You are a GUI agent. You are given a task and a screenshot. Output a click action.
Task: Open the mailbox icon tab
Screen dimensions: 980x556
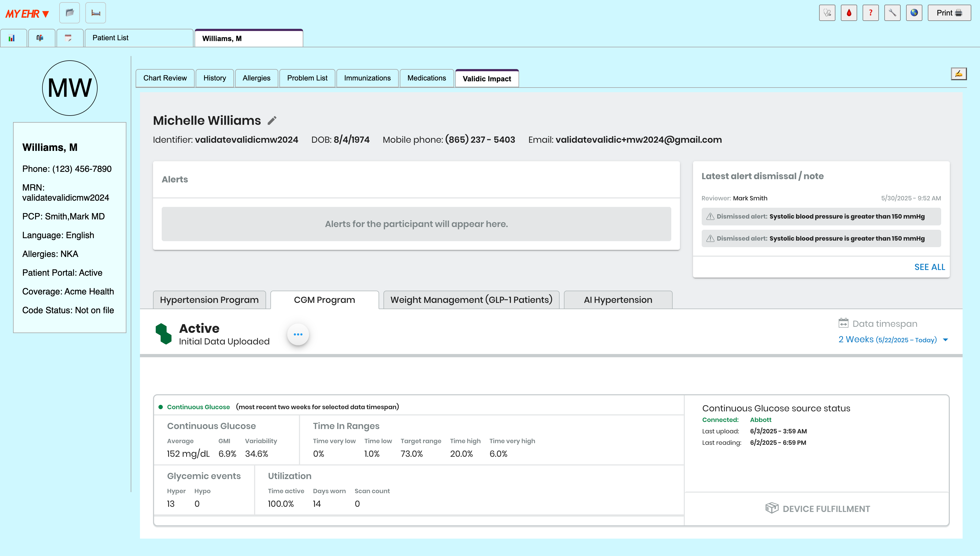pos(40,38)
